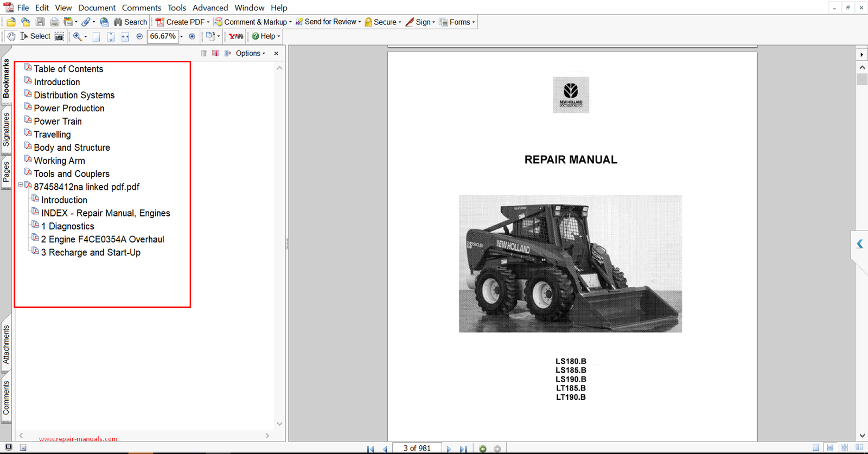Image resolution: width=868 pixels, height=454 pixels.
Task: Delete selected bookmark with trash icon
Action: pos(203,53)
